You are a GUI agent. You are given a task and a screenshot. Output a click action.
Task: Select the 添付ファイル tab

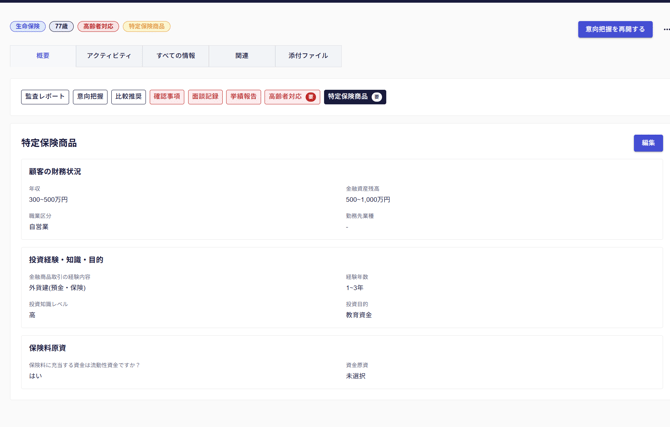tap(308, 56)
